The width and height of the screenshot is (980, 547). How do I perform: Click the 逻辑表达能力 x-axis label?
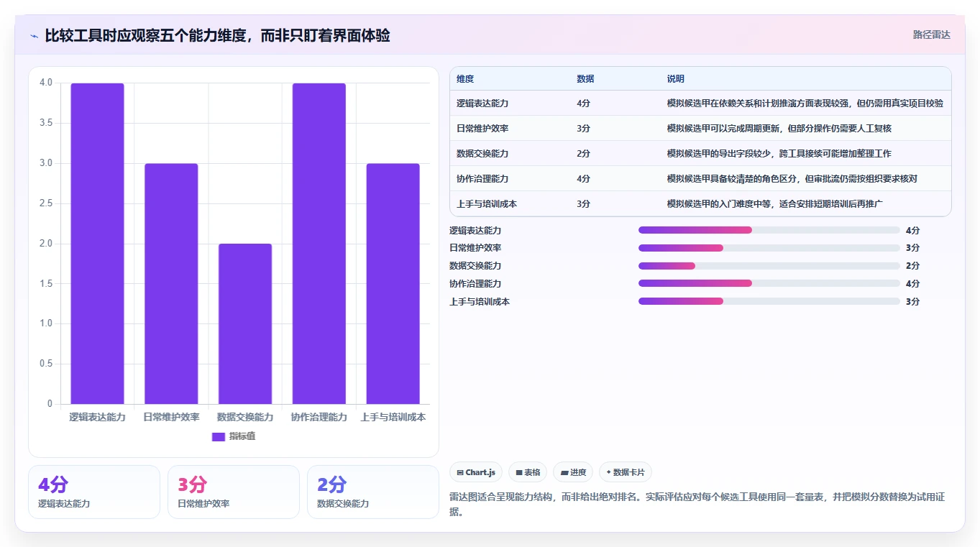click(97, 417)
